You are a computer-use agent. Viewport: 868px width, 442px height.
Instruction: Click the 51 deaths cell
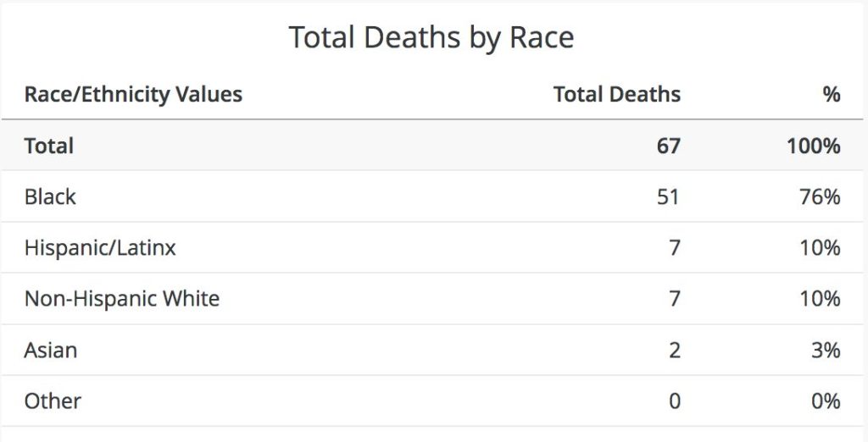coord(668,196)
